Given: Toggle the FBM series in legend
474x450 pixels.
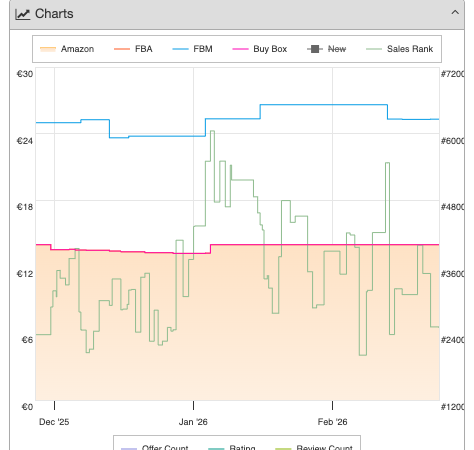Looking at the screenshot, I should tap(192, 49).
